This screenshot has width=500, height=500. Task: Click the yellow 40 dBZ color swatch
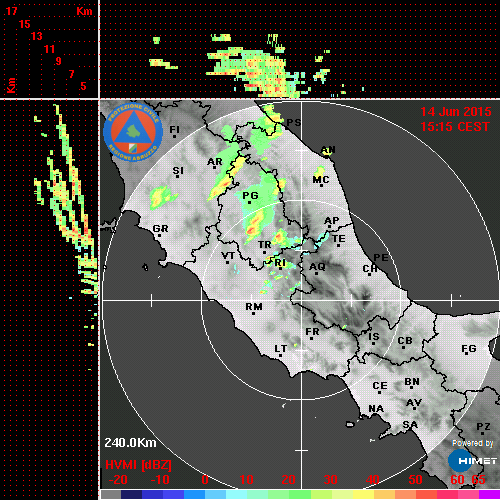pyautogui.click(x=363, y=494)
